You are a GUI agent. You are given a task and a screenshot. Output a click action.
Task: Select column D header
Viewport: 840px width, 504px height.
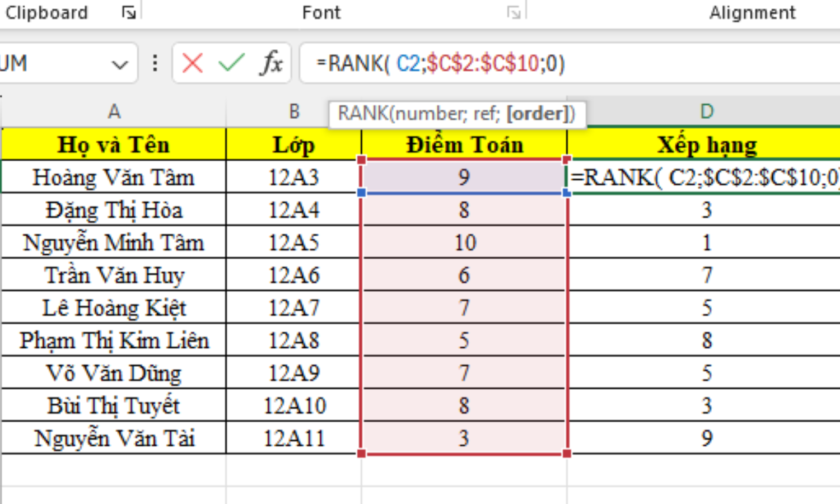tap(706, 111)
